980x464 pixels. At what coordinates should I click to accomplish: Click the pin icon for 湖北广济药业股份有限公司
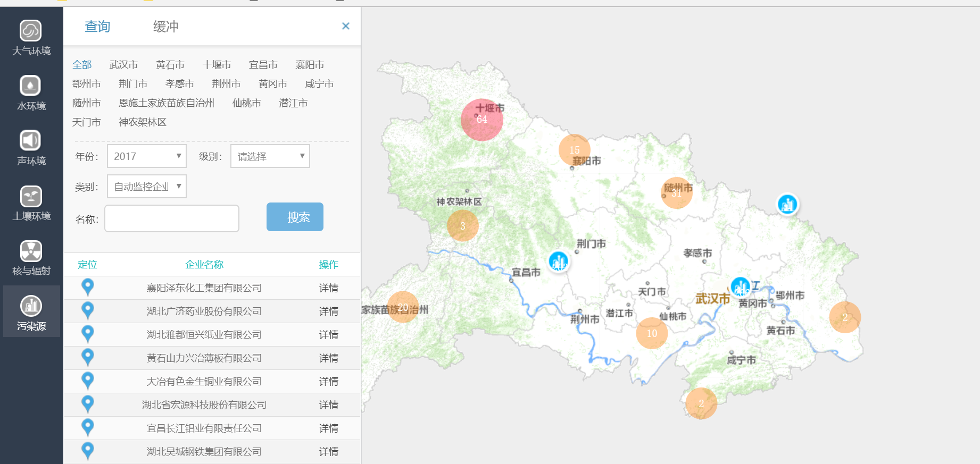click(88, 311)
